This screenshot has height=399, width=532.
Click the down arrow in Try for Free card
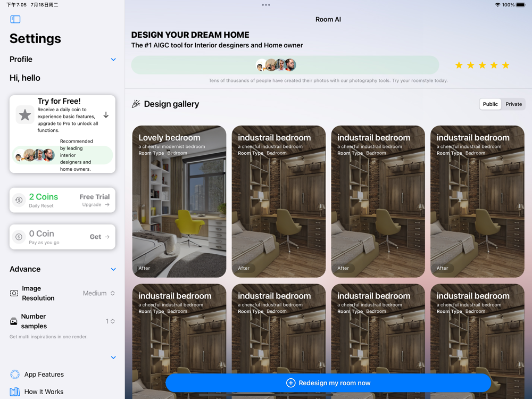tap(106, 115)
